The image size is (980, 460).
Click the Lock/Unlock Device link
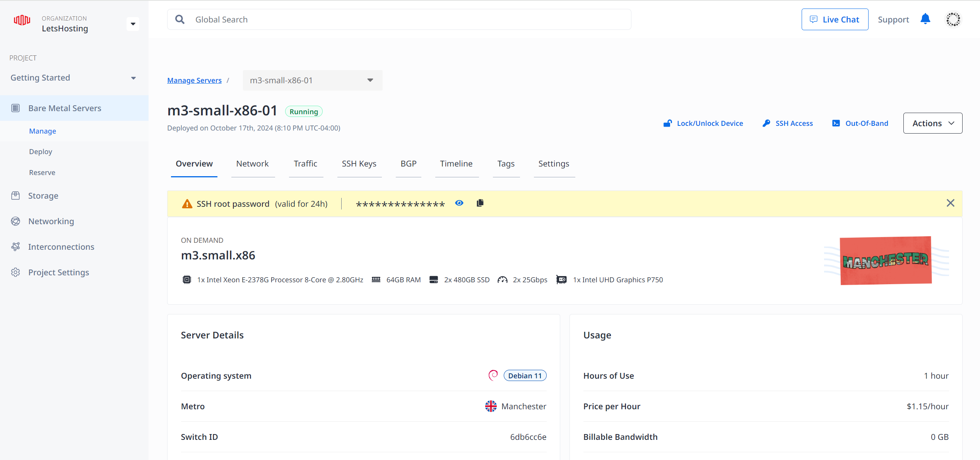coord(703,123)
